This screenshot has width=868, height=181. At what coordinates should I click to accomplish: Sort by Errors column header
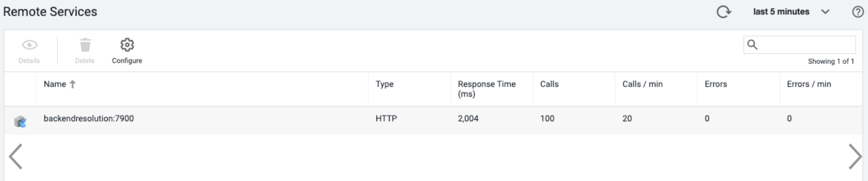coord(716,84)
